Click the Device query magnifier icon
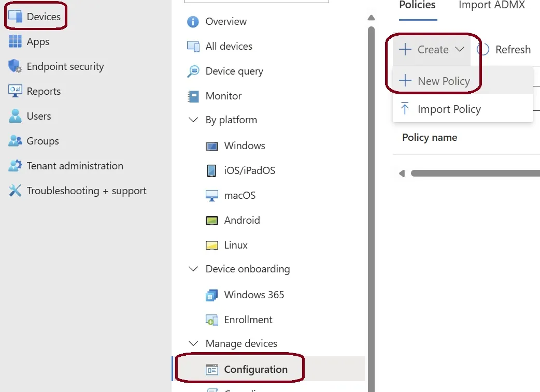Screen dimensions: 540x392 pyautogui.click(x=193, y=71)
